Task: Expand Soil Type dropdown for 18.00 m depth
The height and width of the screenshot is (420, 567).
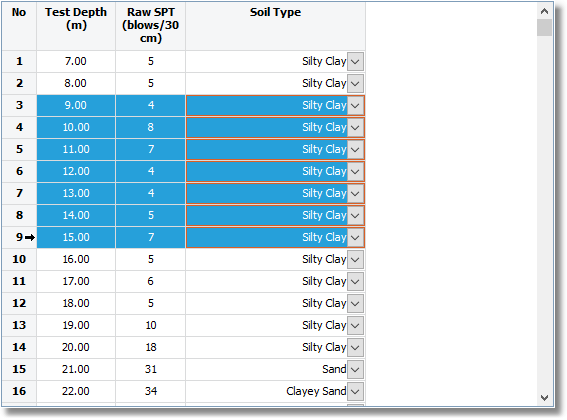Action: (355, 304)
